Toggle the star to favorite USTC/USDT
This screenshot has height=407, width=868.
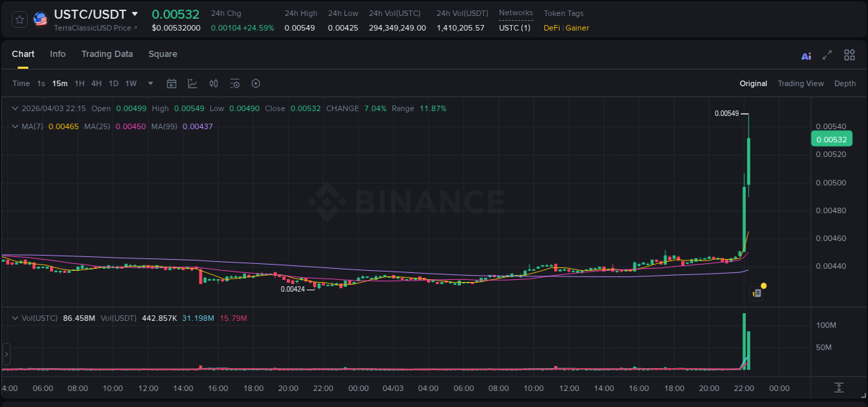[x=19, y=19]
